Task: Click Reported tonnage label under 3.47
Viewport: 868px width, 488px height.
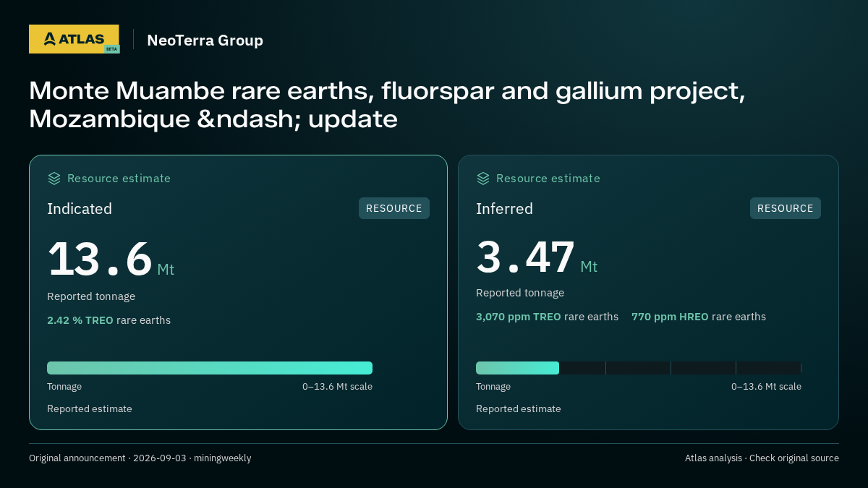Action: pos(520,293)
